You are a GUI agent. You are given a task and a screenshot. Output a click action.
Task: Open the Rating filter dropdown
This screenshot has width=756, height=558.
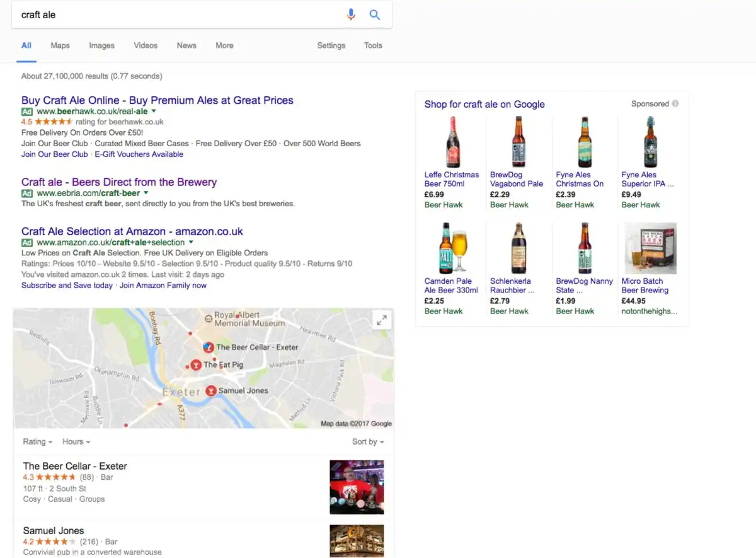[37, 441]
